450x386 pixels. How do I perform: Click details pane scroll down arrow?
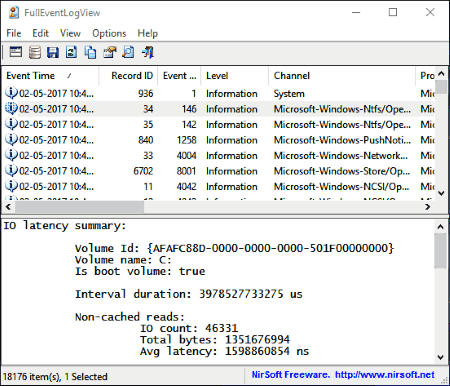pyautogui.click(x=440, y=357)
